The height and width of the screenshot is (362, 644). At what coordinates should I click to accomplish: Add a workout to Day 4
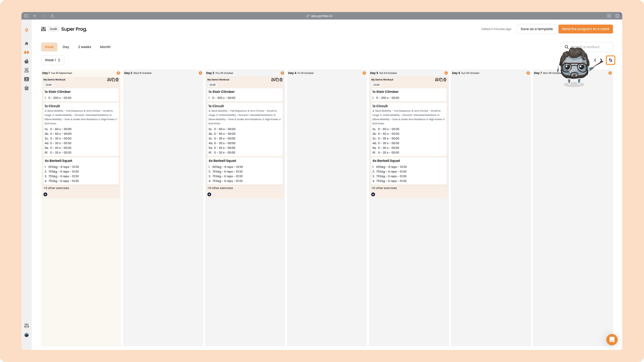point(364,73)
